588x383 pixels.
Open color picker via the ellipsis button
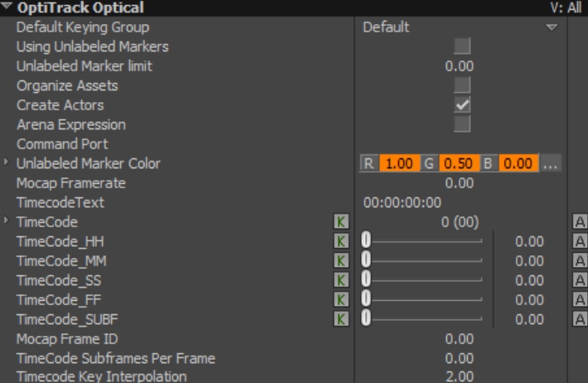coord(550,164)
